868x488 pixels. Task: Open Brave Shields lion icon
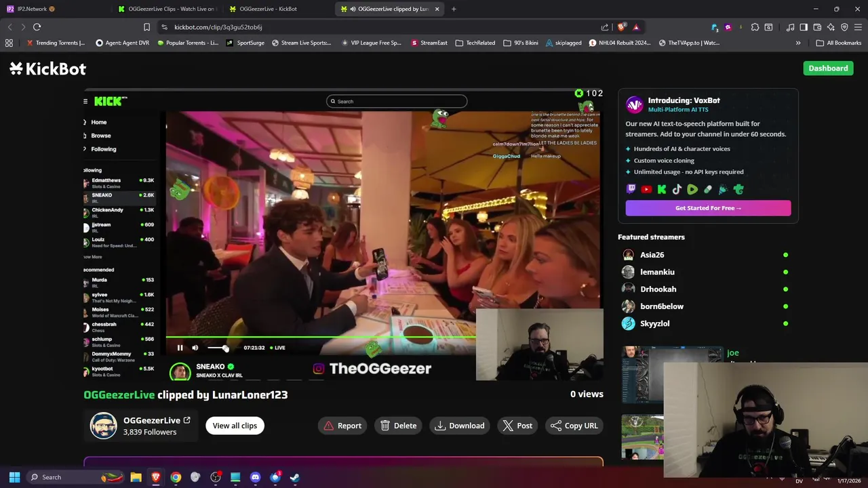point(621,27)
